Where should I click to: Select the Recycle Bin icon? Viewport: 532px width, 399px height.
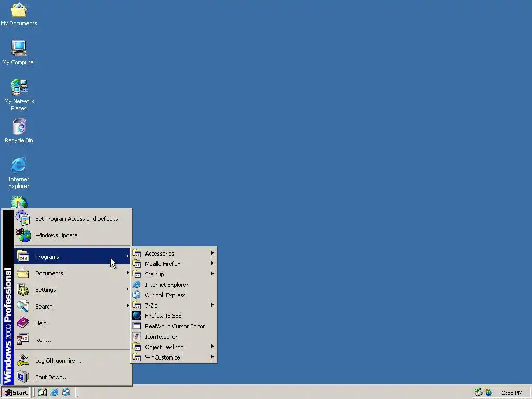coord(19,131)
